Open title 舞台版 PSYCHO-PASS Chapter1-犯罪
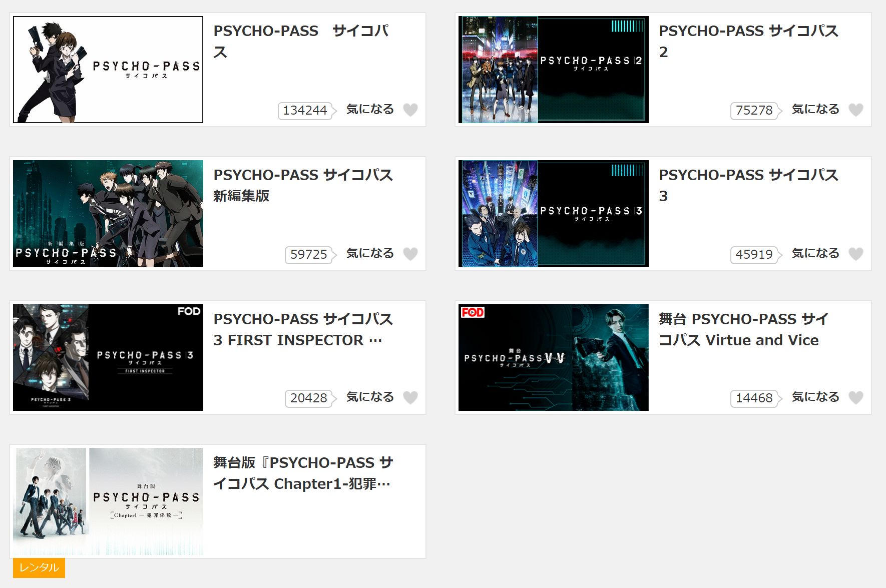Viewport: 886px width, 588px height. click(303, 473)
